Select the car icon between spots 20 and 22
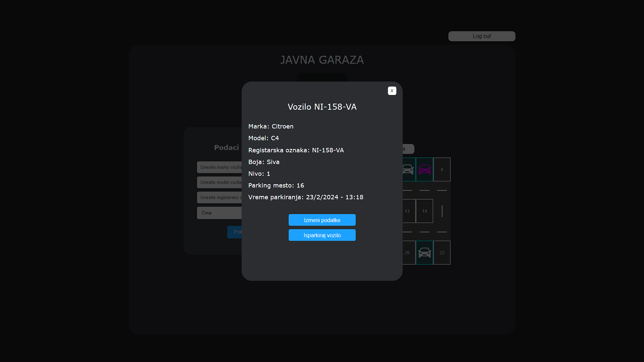The image size is (644, 362). coord(425,253)
